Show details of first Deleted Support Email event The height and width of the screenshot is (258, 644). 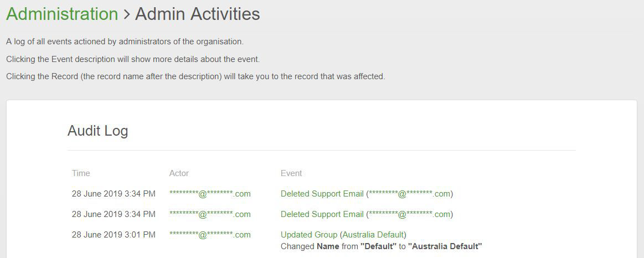[x=322, y=194]
